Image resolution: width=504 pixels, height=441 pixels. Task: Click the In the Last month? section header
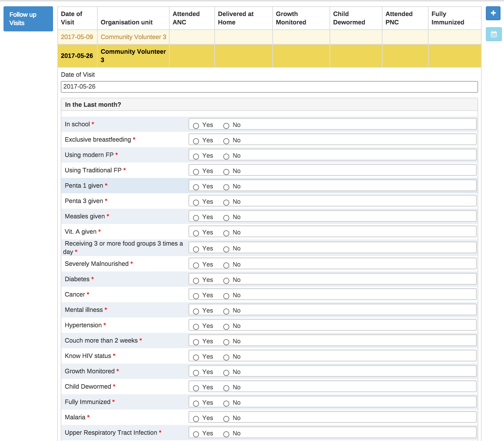pyautogui.click(x=269, y=105)
